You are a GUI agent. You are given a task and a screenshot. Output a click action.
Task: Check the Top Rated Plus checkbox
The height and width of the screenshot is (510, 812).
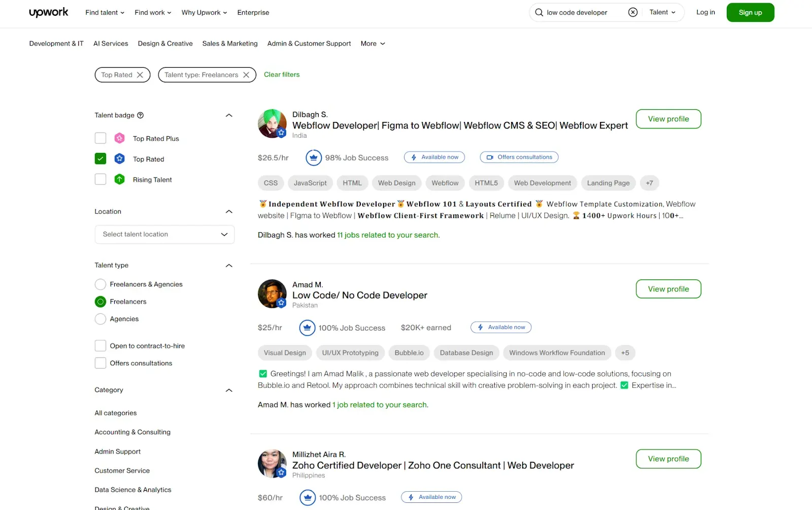pos(100,138)
